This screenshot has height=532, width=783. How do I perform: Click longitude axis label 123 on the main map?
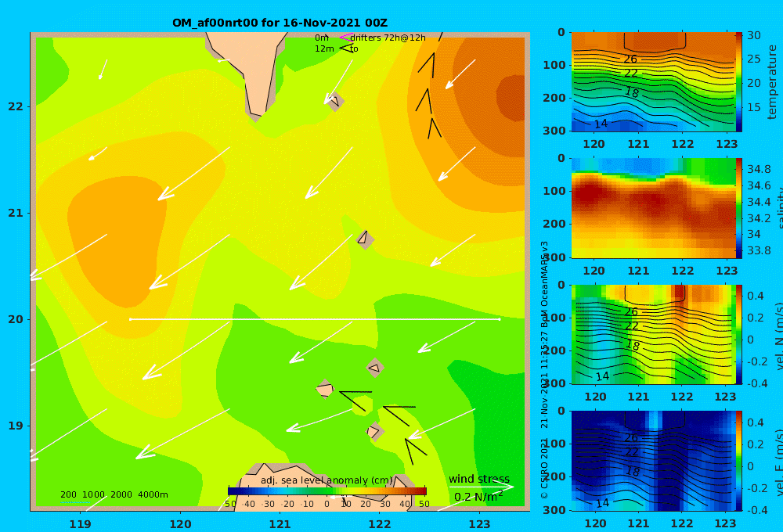(x=479, y=524)
